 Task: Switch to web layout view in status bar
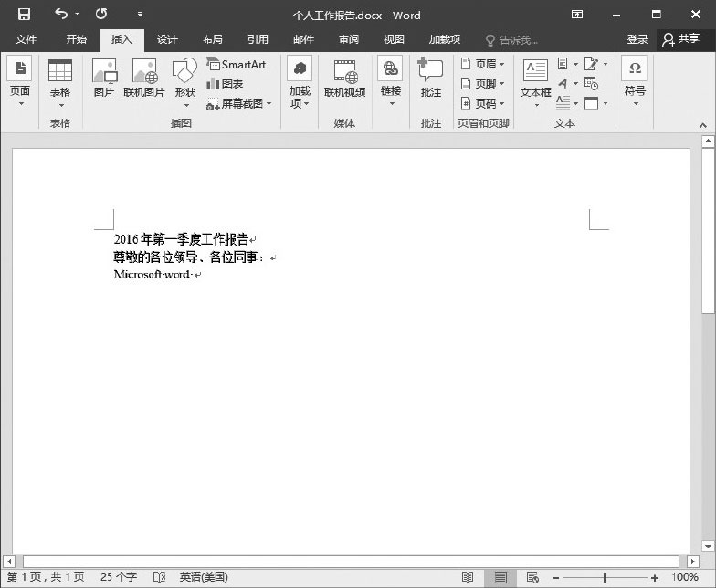click(532, 578)
